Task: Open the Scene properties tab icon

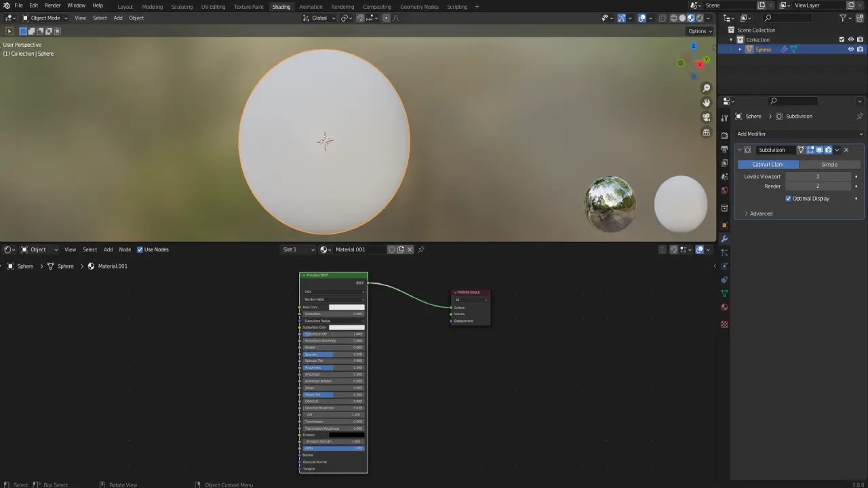Action: (724, 176)
